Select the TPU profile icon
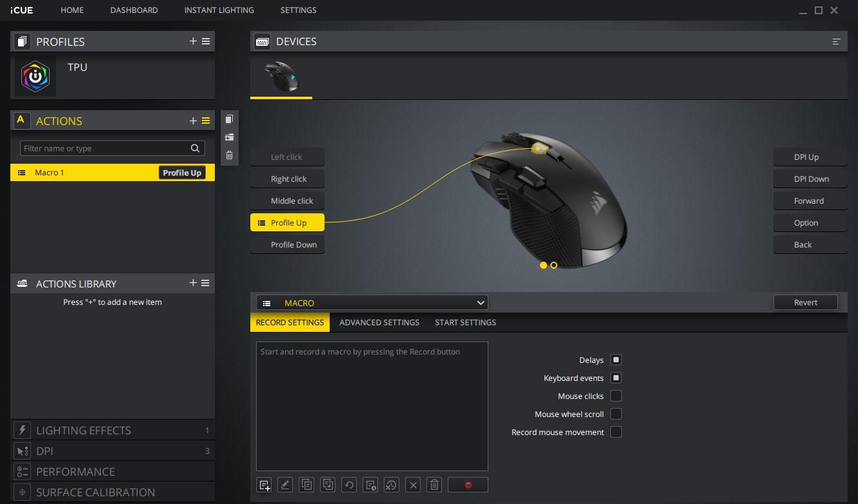The width and height of the screenshot is (858, 504). click(35, 76)
